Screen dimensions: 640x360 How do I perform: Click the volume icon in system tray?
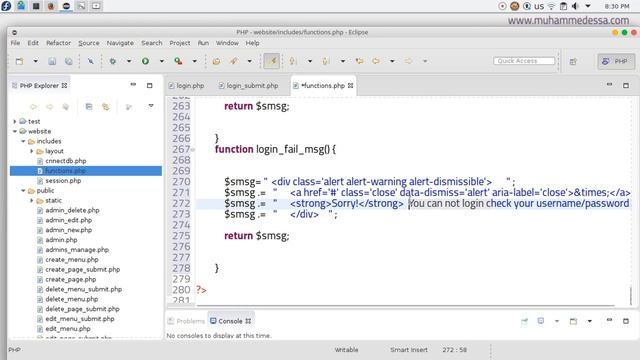click(x=576, y=6)
